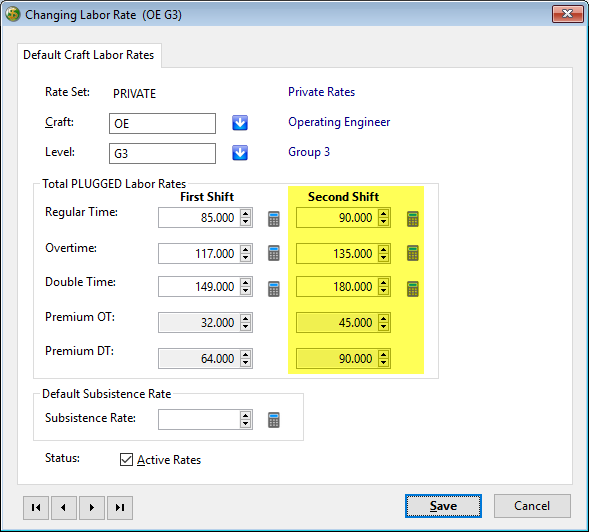The image size is (589, 532).
Task: Decrease Second Shift Overtime with down arrow
Action: point(383,257)
